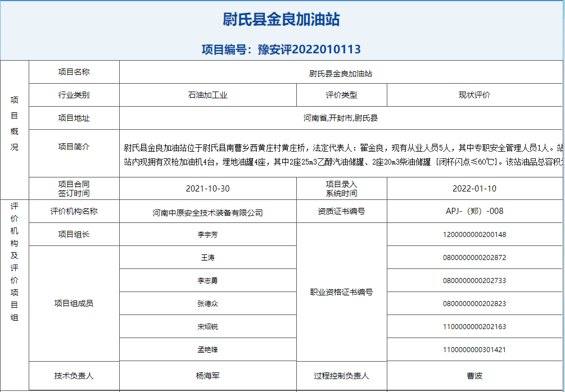Select 河南中原安全技术装备有限公司 cell
Viewport: 565px width, 392px height.
point(208,211)
